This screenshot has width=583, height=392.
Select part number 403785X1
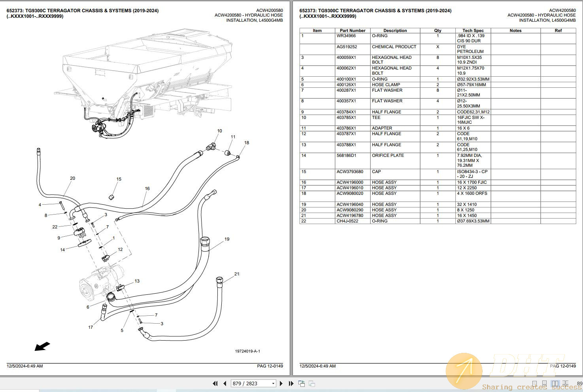coord(346,117)
